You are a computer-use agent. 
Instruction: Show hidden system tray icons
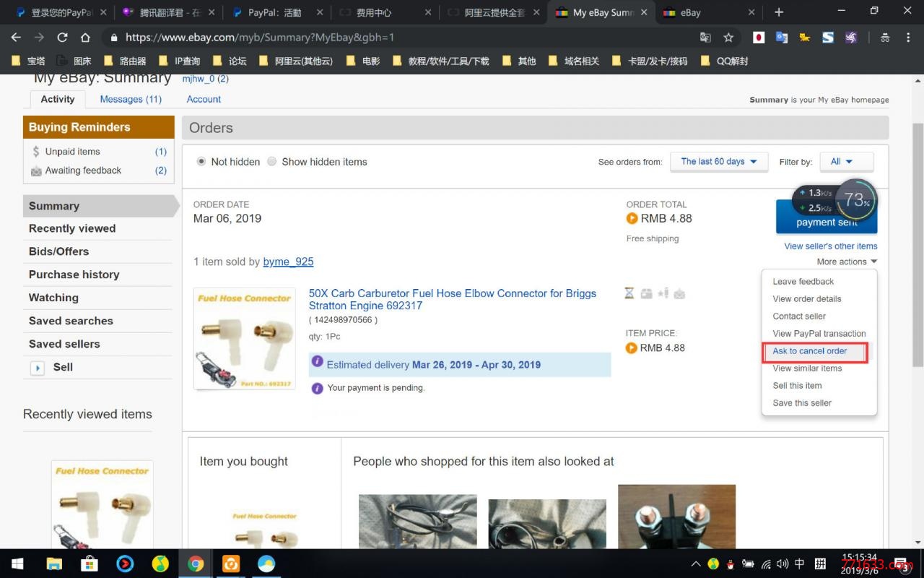click(696, 564)
